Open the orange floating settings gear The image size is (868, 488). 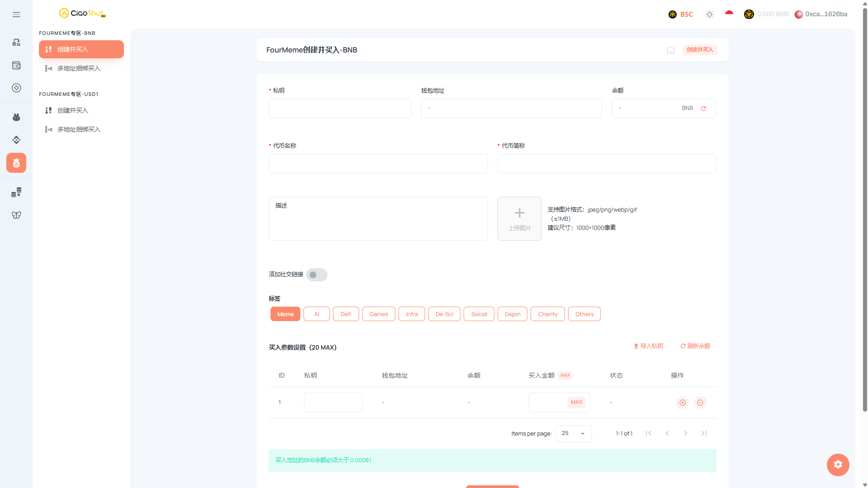[x=838, y=464]
